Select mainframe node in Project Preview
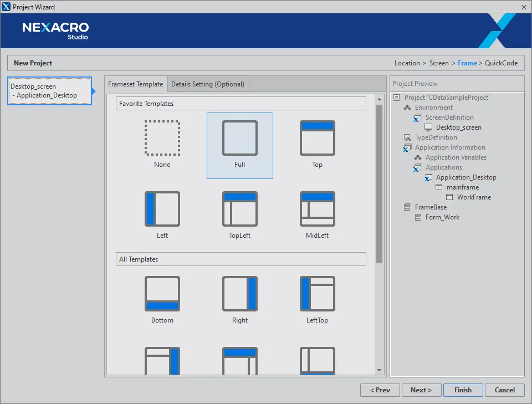Image resolution: width=532 pixels, height=404 pixels. click(x=462, y=187)
